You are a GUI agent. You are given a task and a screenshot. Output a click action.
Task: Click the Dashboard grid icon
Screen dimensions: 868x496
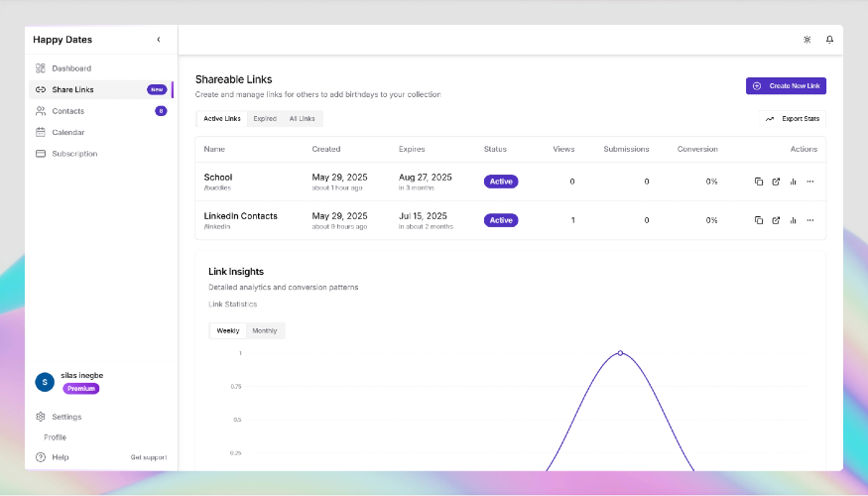pyautogui.click(x=41, y=68)
